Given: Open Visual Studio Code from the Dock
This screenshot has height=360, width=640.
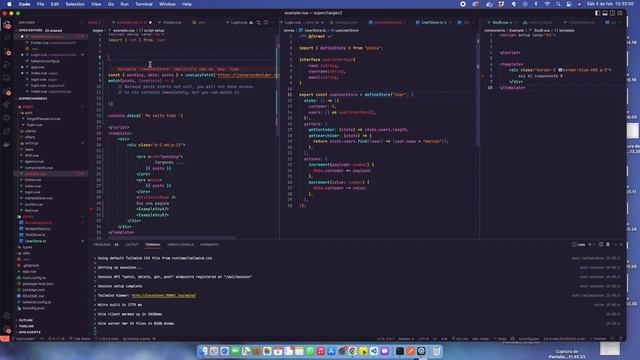Looking at the screenshot, I should pos(373,351).
